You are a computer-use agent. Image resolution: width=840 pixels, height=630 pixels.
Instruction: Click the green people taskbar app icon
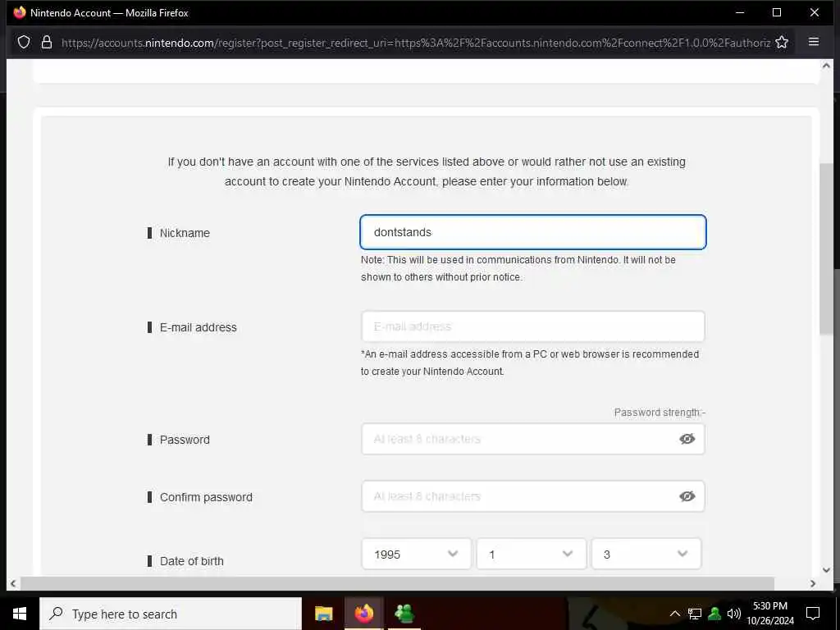click(x=404, y=614)
